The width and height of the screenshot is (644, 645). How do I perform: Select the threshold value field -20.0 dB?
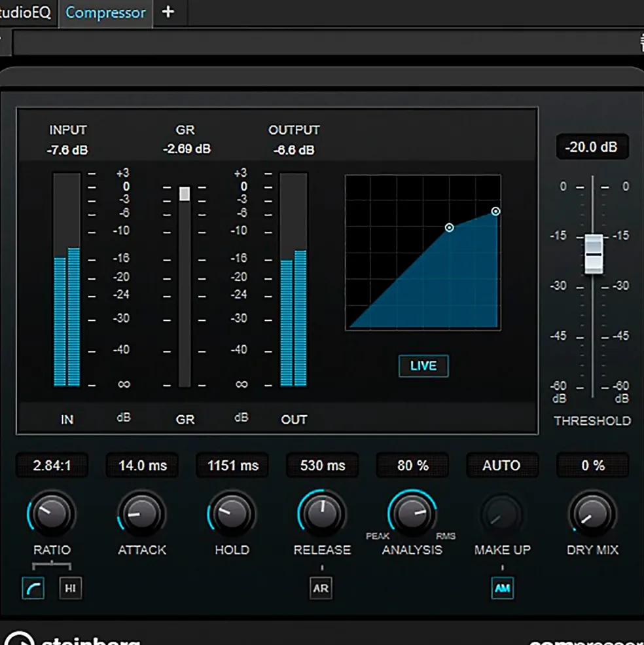click(592, 147)
